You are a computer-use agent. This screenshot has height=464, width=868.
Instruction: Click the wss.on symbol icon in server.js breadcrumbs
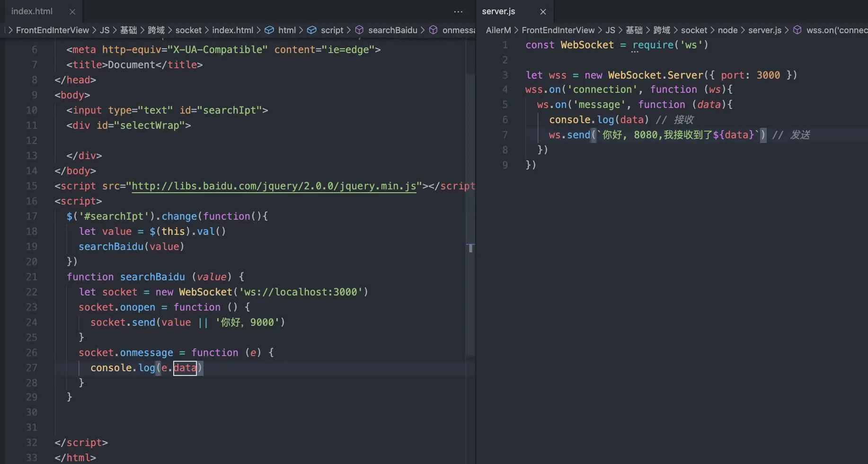pos(797,30)
